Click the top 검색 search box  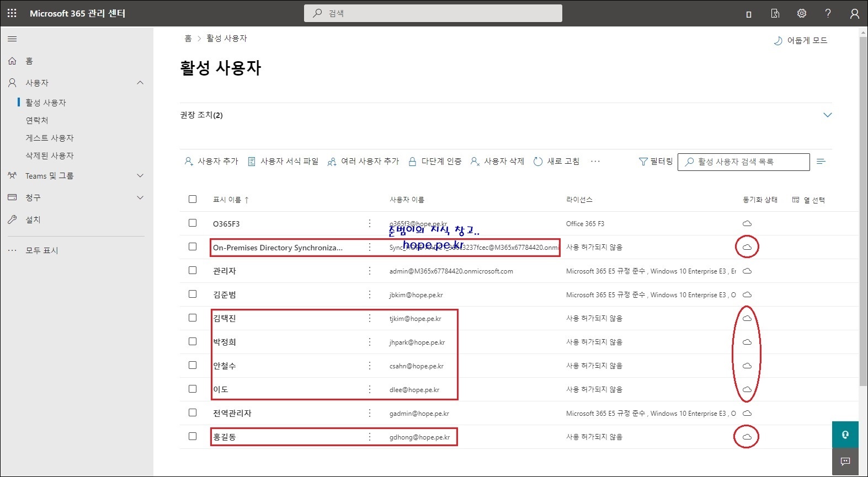pos(433,13)
